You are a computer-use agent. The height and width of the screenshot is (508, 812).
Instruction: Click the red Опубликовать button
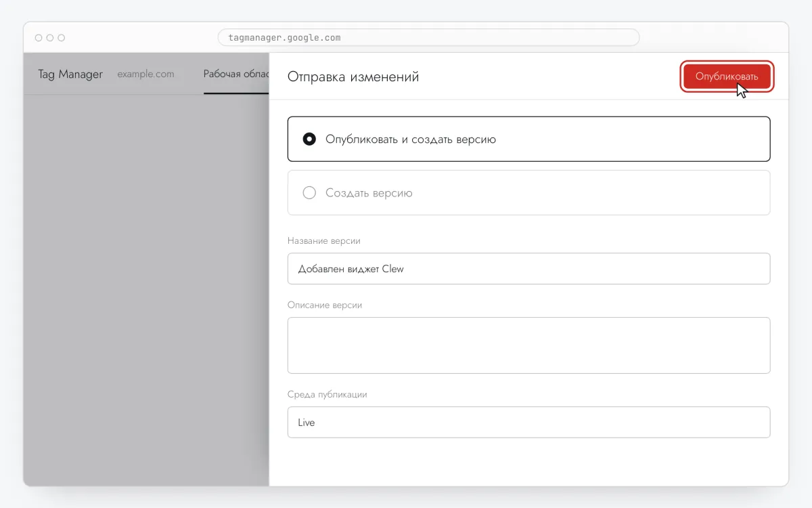727,77
